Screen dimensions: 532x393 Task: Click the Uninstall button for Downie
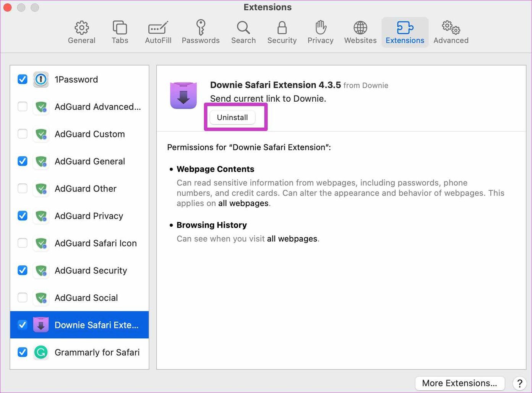point(232,117)
